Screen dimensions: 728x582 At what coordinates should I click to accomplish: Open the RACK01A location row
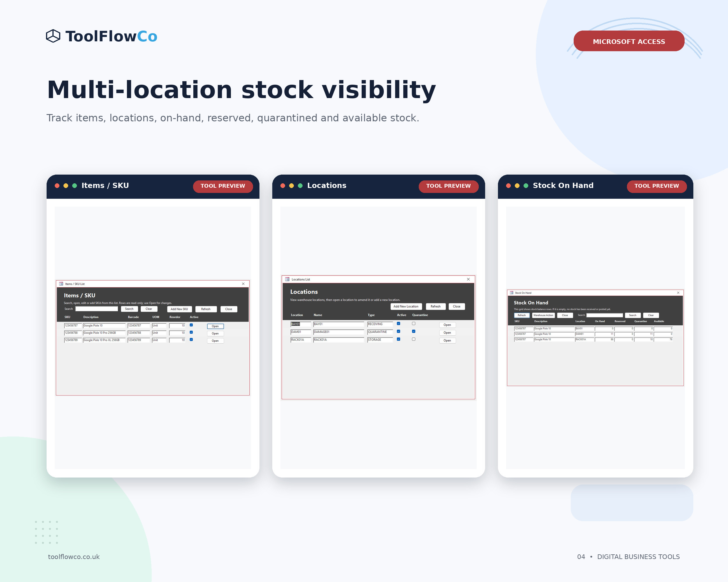pos(447,340)
